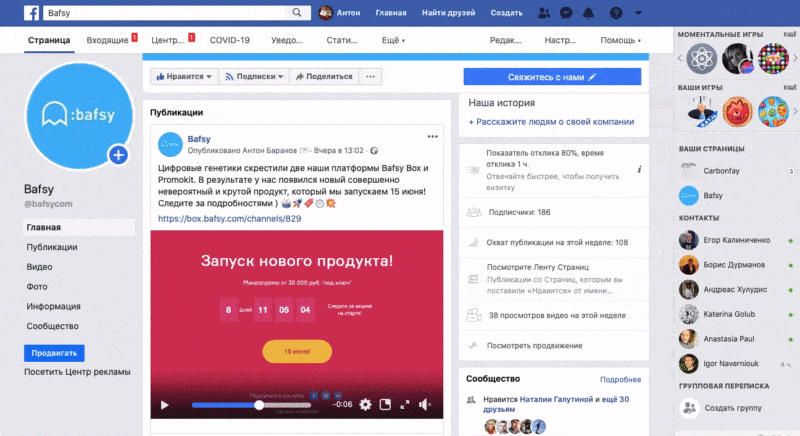The width and height of the screenshot is (800, 436).
Task: Open chat with Егор Калиниченко
Action: coord(735,240)
